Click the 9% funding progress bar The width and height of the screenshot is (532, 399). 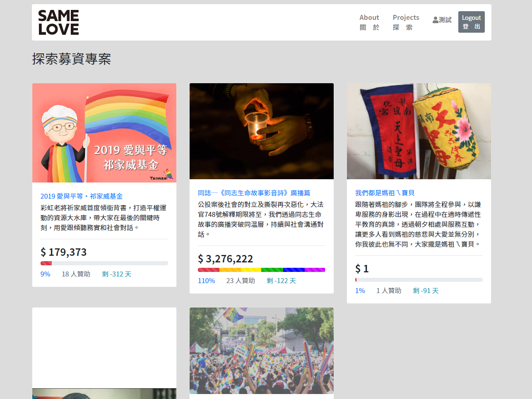pyautogui.click(x=104, y=263)
